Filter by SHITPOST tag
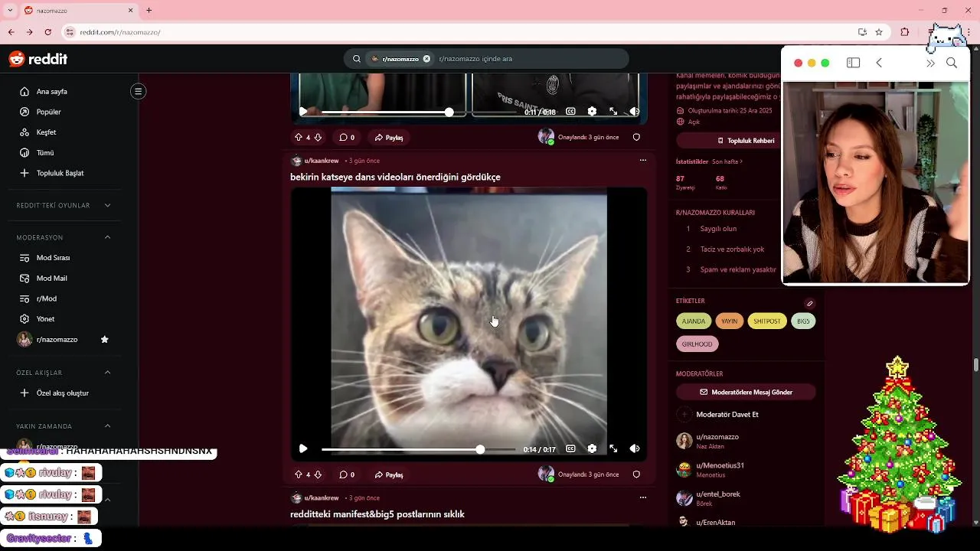Image resolution: width=980 pixels, height=551 pixels. (x=767, y=321)
